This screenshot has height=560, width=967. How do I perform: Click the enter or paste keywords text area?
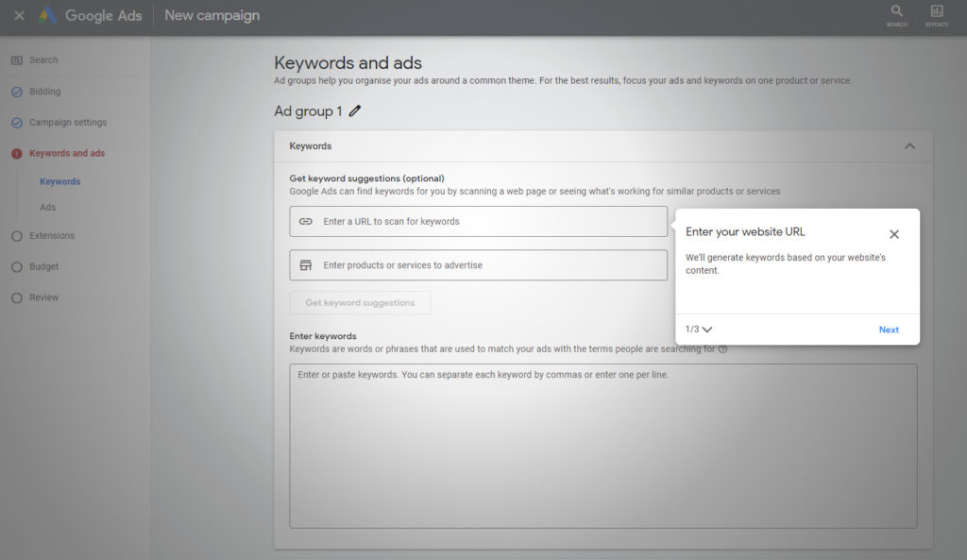[603, 446]
